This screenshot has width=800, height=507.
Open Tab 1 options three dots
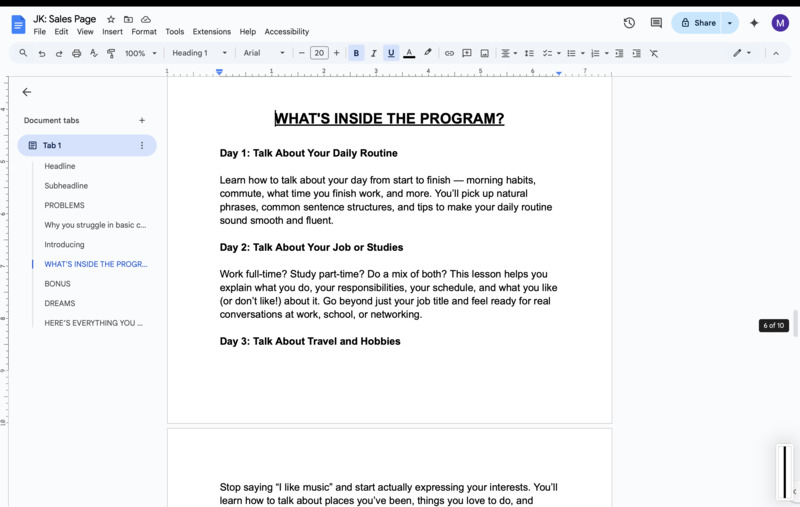pos(142,145)
